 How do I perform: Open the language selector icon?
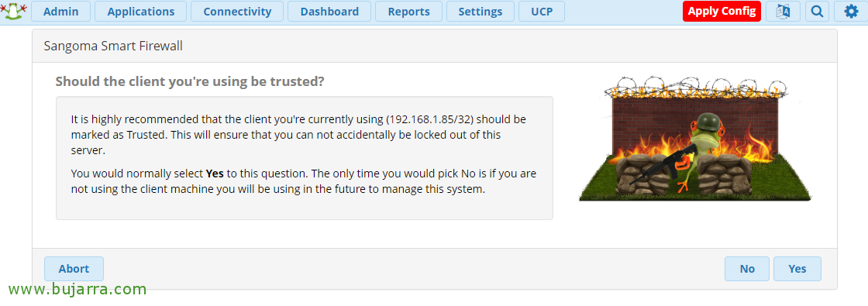[x=783, y=12]
